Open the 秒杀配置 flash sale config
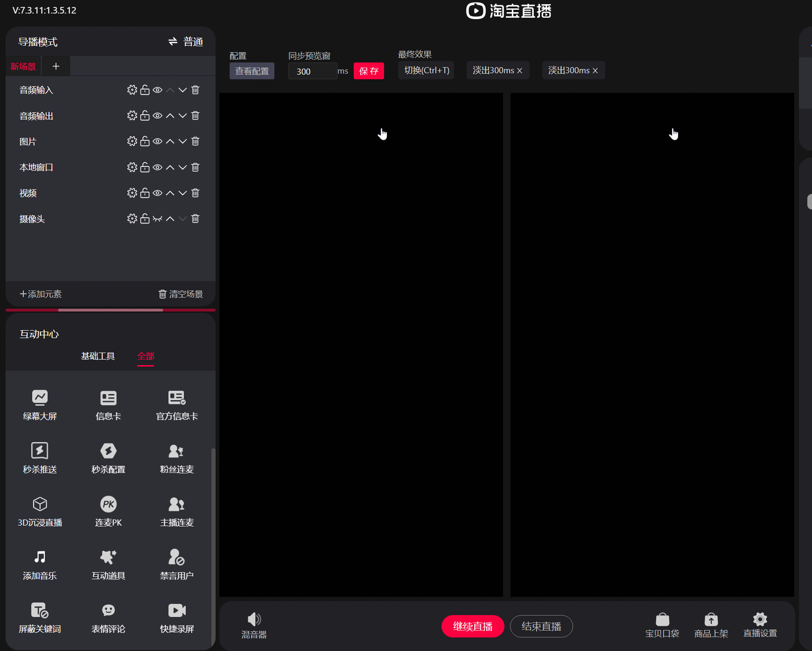The image size is (812, 651). point(108,458)
